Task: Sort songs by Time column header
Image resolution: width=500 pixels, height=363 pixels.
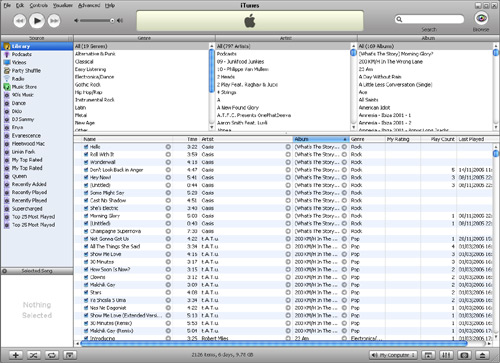Action: point(186,139)
